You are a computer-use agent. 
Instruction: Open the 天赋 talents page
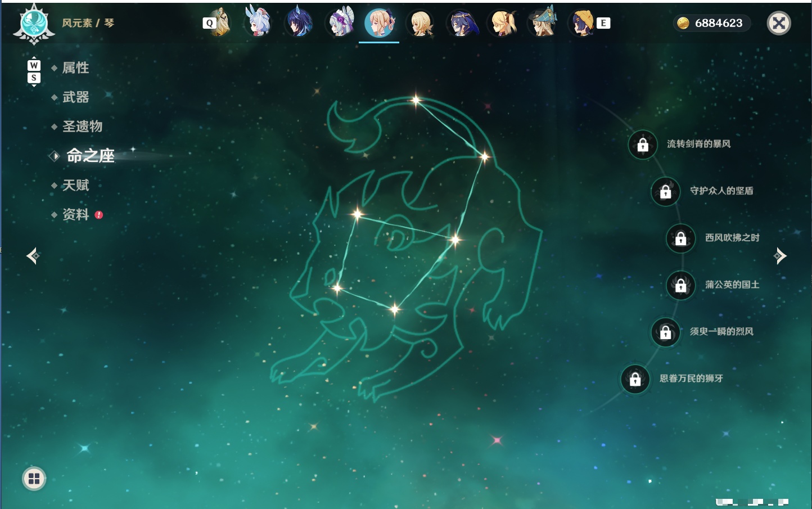click(75, 185)
